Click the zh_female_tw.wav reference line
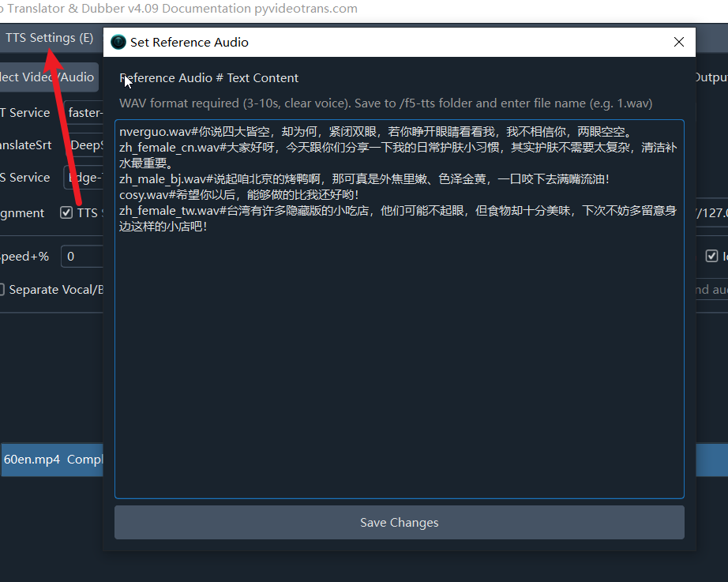 398,219
